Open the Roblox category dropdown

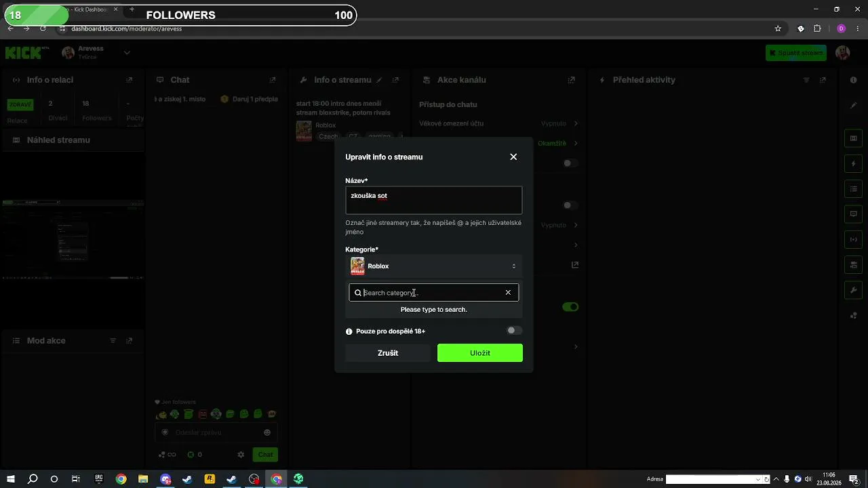point(433,266)
